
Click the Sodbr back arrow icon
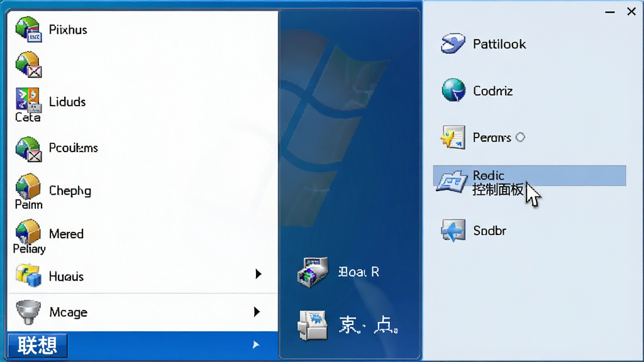point(453,230)
